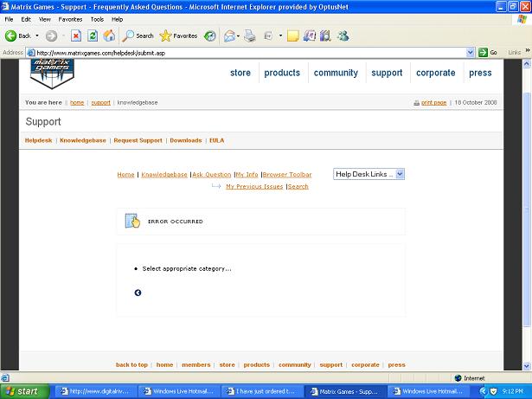Click members in footer links
532x399 pixels.
(x=196, y=364)
